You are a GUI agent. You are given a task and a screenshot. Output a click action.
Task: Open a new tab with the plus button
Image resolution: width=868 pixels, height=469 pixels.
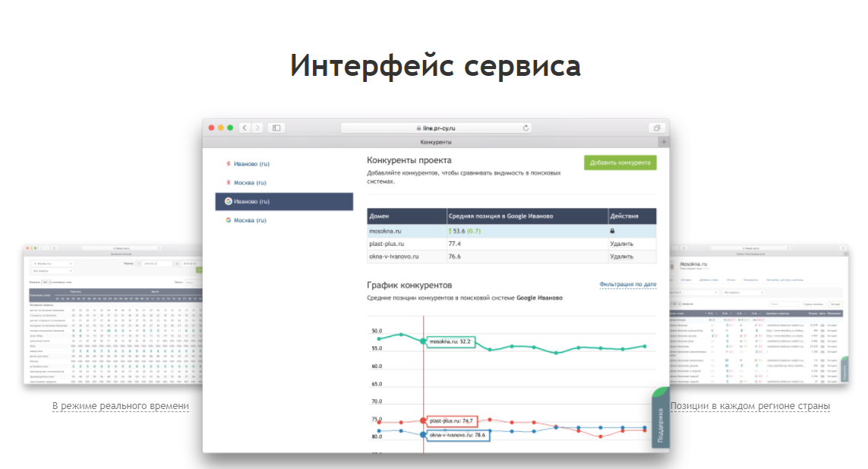point(663,141)
